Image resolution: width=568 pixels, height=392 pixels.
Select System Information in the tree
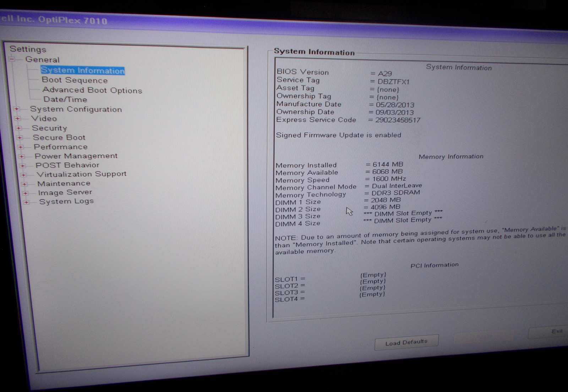point(82,70)
